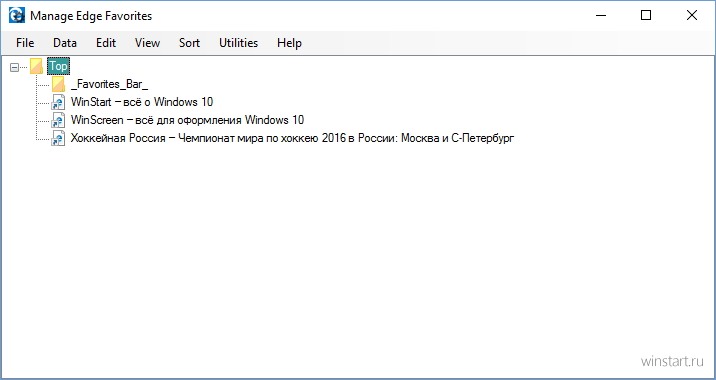The width and height of the screenshot is (716, 380).
Task: Open the Help menu
Action: click(290, 43)
